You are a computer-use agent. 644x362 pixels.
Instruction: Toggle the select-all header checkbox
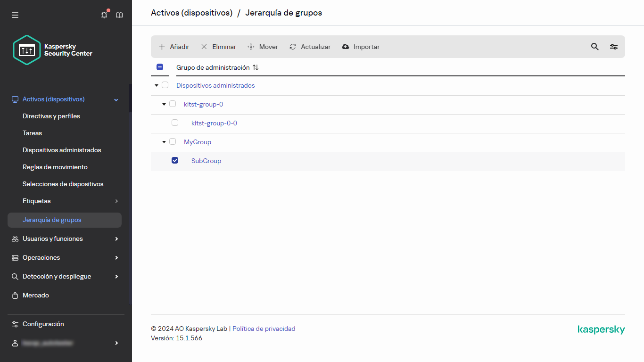coord(159,67)
